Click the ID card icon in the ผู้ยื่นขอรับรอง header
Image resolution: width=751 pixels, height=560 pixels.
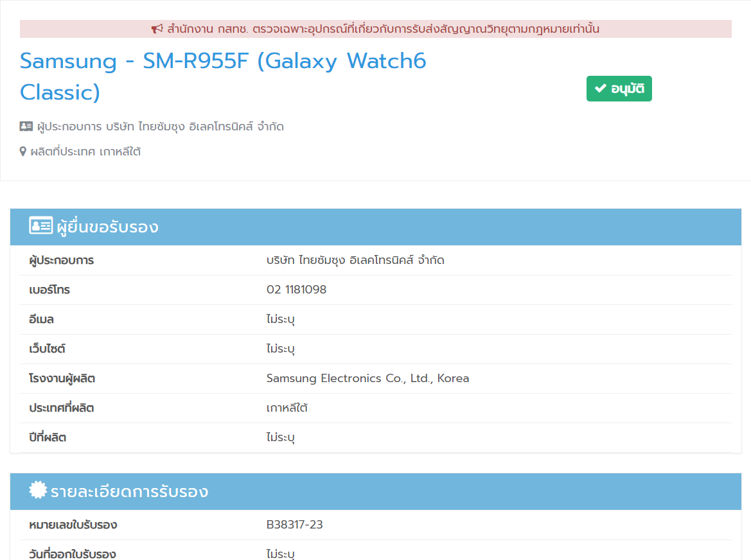click(x=40, y=226)
